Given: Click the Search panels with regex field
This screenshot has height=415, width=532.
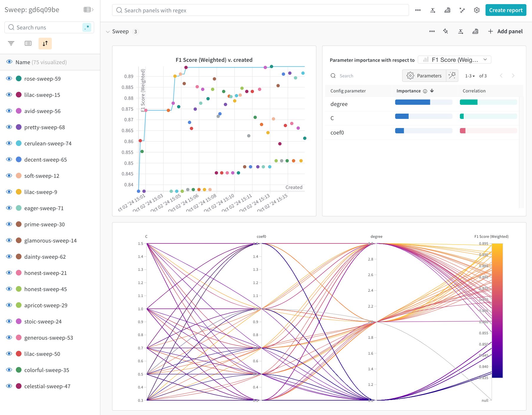Looking at the screenshot, I should pos(260,10).
